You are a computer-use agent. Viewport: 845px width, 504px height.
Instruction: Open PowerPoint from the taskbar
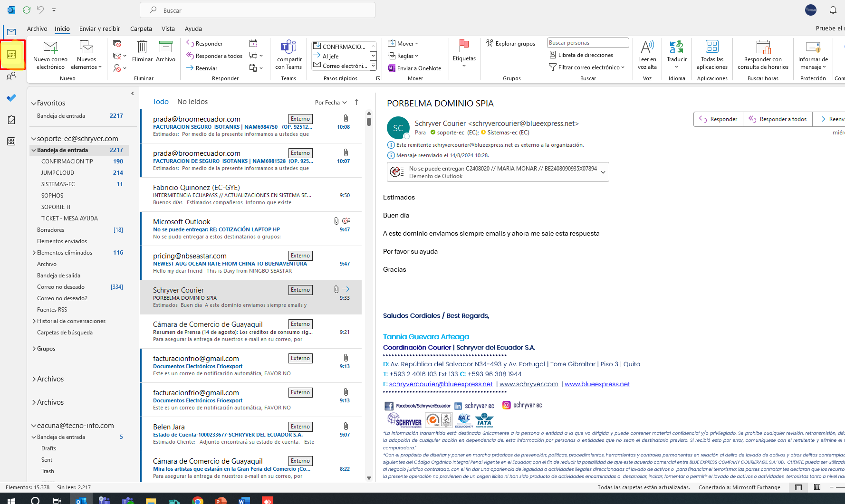pyautogui.click(x=221, y=500)
